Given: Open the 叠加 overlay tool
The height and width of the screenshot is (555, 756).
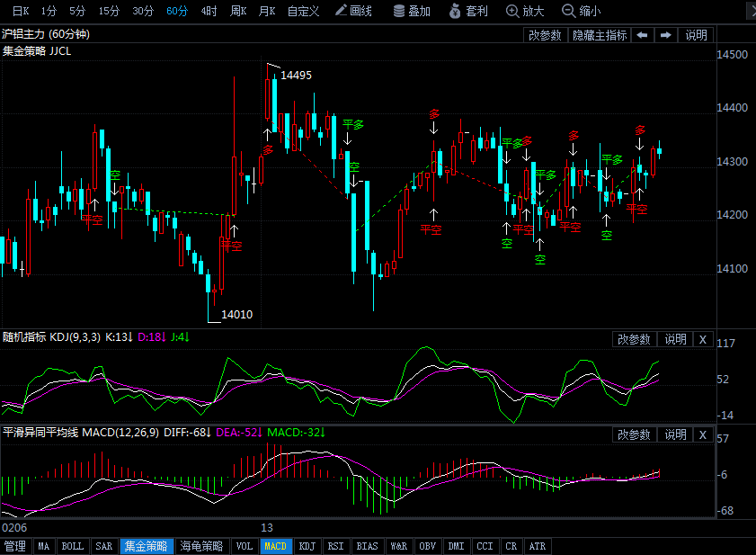Looking at the screenshot, I should tap(412, 11).
